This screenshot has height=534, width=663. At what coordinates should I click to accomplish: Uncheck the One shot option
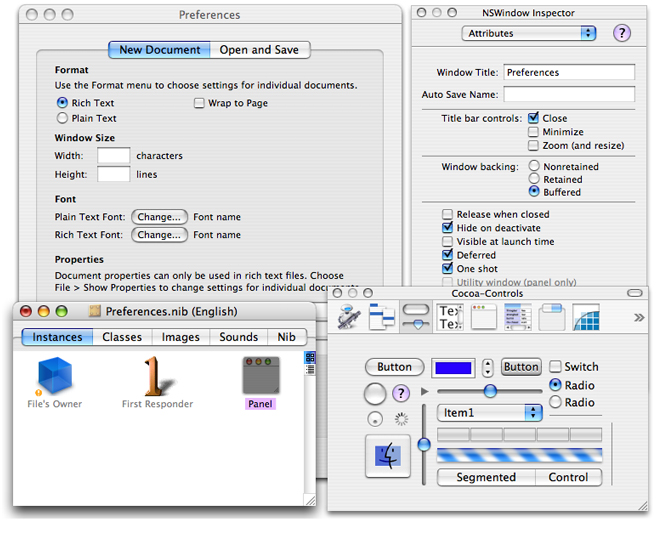point(447,268)
